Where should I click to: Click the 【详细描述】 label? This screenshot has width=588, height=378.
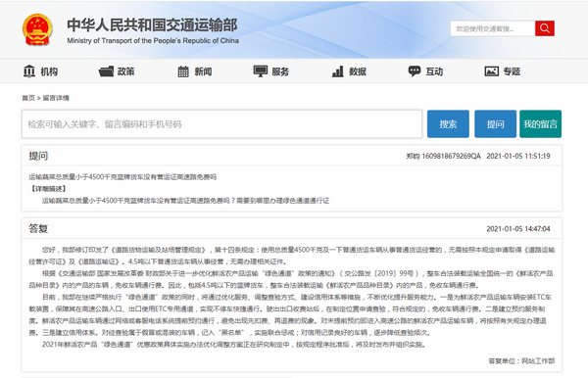click(x=48, y=189)
